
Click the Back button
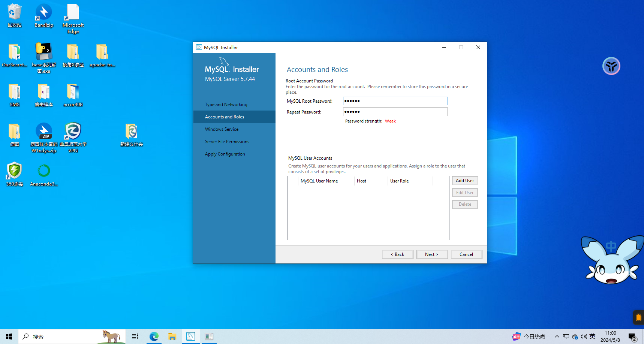(x=397, y=254)
